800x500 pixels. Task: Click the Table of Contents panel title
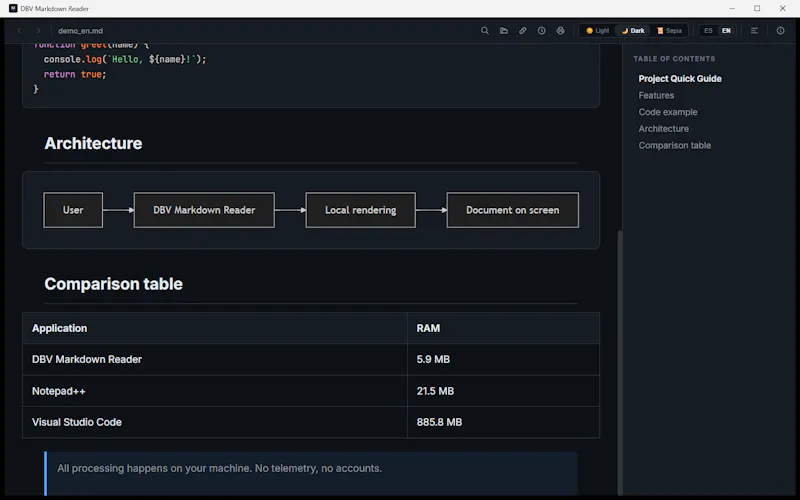(674, 59)
